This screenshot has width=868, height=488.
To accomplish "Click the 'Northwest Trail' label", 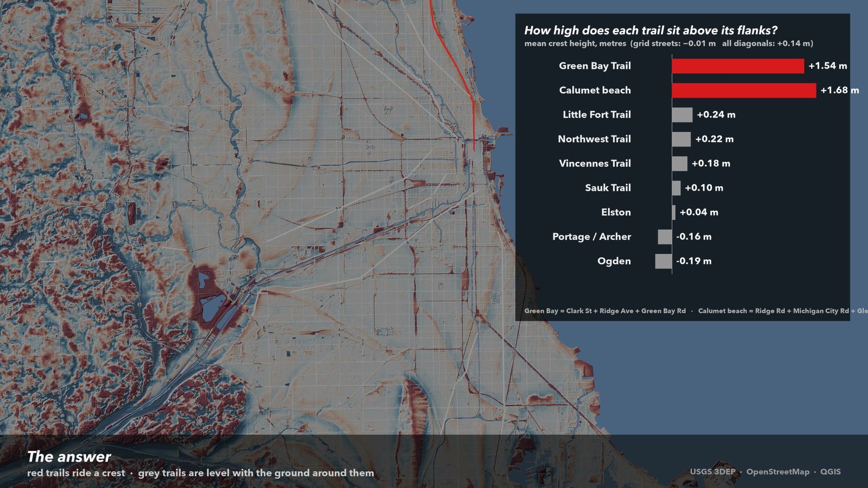I will click(594, 139).
